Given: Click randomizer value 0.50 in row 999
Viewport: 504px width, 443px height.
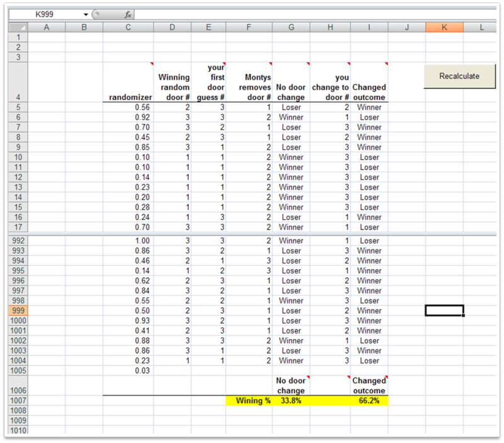Looking at the screenshot, I should coord(129,311).
